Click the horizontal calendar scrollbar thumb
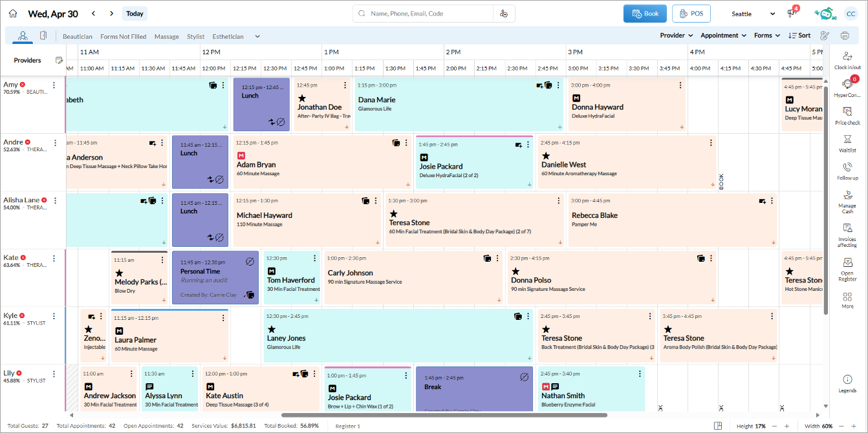The height and width of the screenshot is (433, 868). 444,415
